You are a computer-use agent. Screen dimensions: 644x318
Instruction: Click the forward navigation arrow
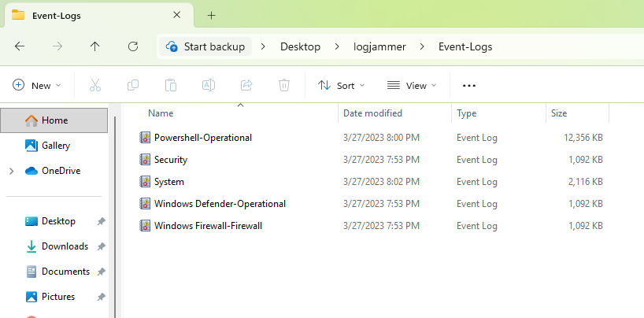(57, 46)
